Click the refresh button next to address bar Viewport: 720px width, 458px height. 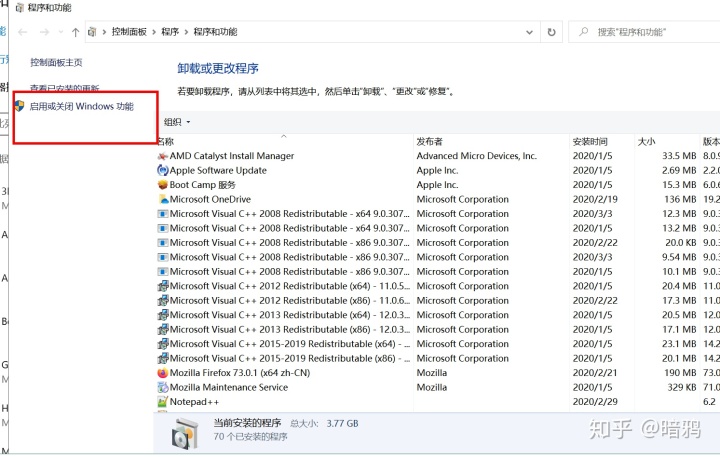point(551,32)
